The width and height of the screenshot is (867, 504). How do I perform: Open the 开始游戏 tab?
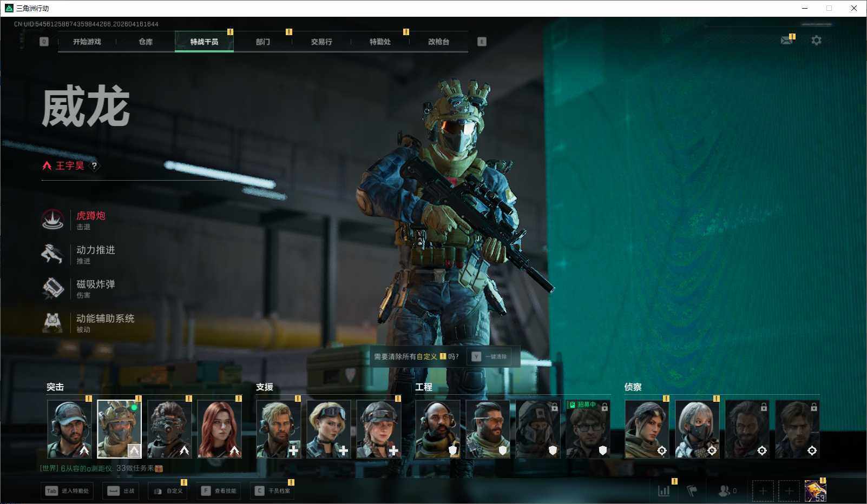pyautogui.click(x=87, y=42)
